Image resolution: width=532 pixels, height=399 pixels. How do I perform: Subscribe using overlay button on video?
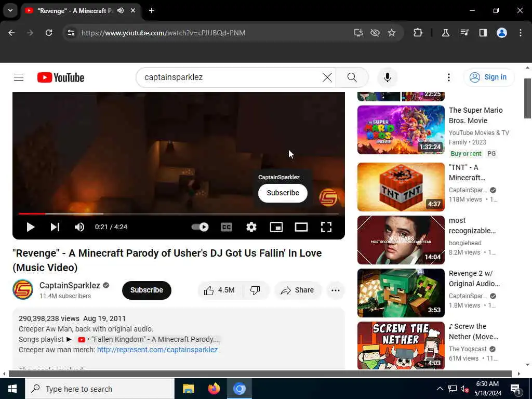pyautogui.click(x=283, y=193)
